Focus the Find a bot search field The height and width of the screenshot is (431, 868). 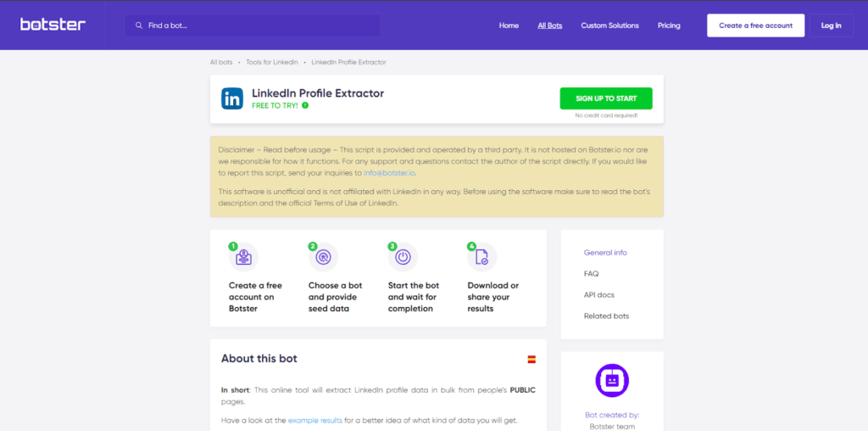coord(253,25)
